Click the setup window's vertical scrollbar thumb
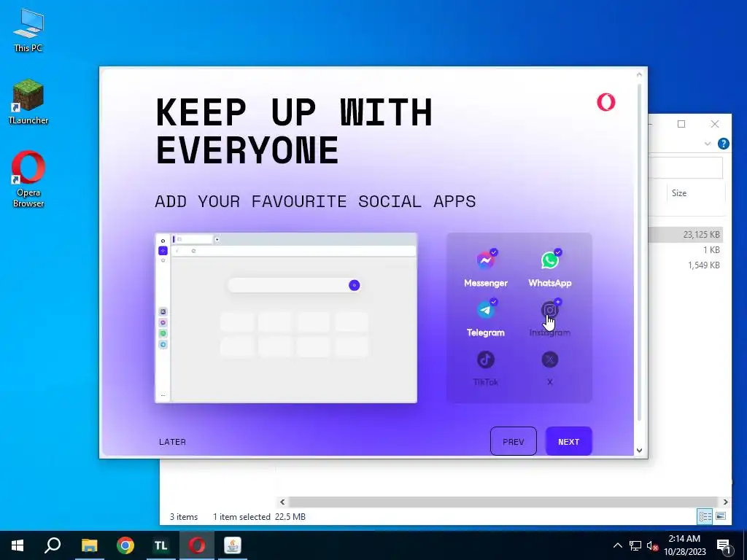The height and width of the screenshot is (560, 747). point(639,251)
